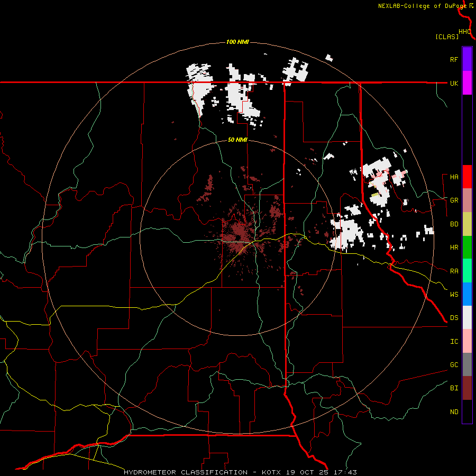
Task: Click the GR legend color swatch
Action: [467, 200]
